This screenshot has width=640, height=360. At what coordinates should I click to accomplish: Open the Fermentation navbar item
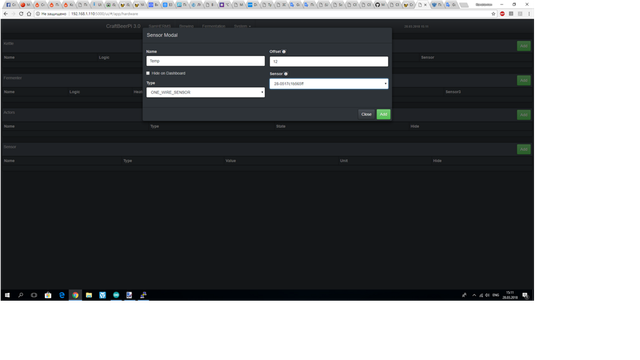(213, 26)
